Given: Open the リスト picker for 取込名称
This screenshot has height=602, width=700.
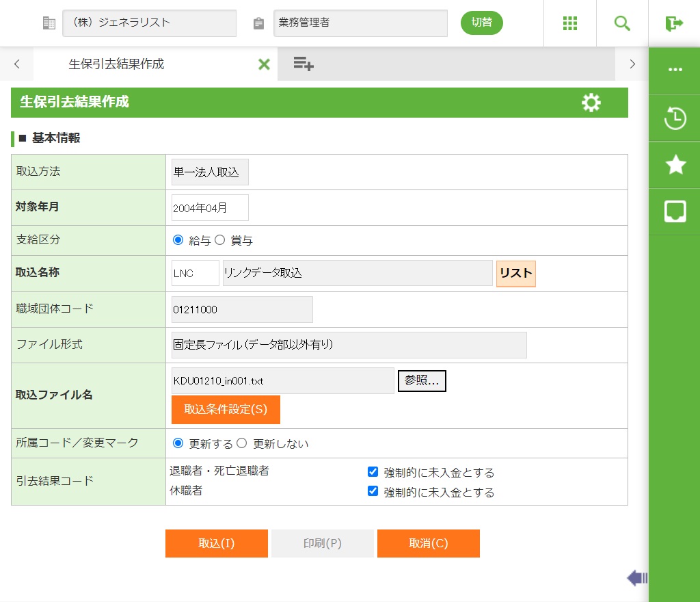Looking at the screenshot, I should (515, 273).
